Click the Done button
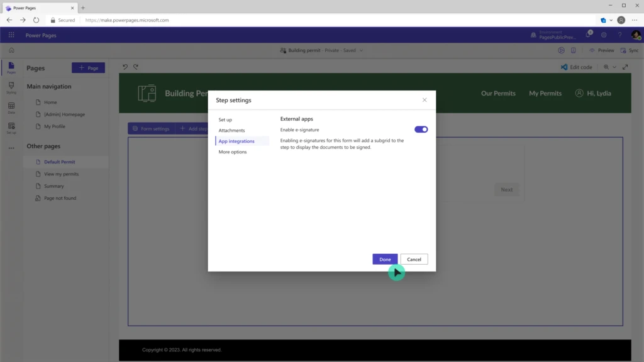 tap(384, 259)
